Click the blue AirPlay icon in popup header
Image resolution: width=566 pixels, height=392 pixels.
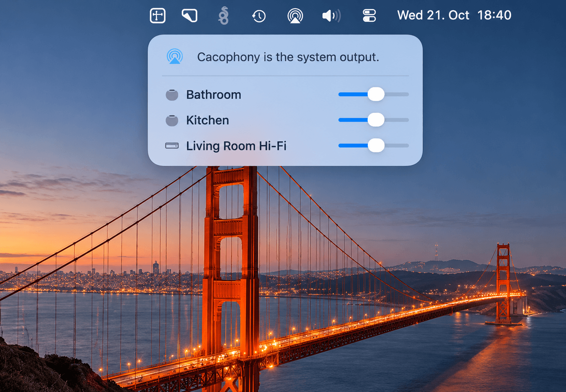175,57
